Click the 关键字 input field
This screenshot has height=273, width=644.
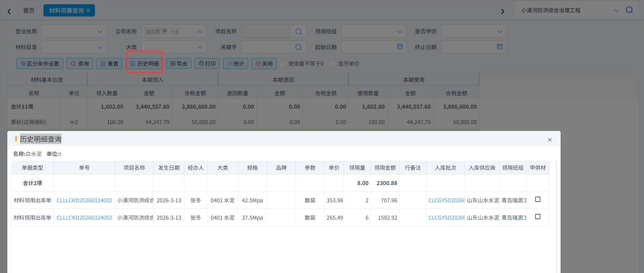274,47
